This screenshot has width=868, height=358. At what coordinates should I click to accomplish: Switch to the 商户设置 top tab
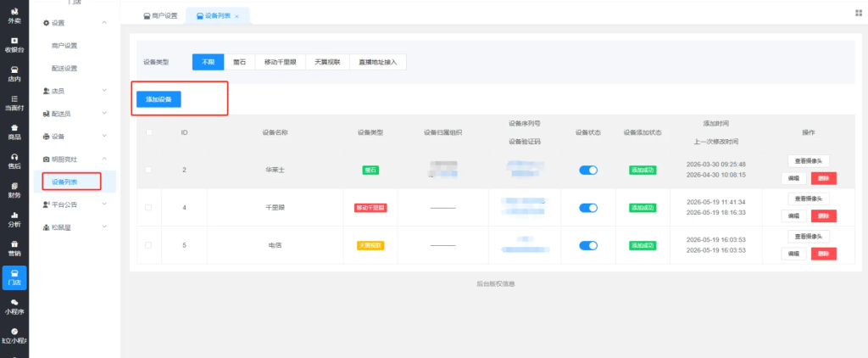coord(160,16)
